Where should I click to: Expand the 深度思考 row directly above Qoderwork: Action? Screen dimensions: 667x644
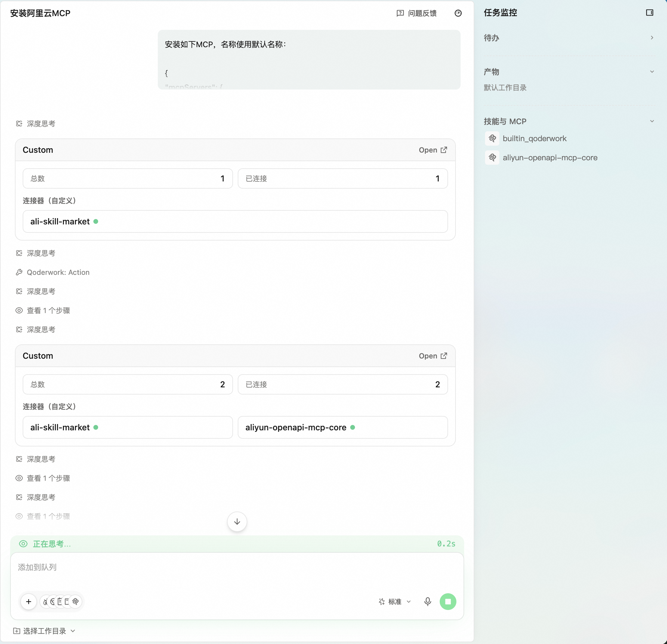click(x=36, y=253)
